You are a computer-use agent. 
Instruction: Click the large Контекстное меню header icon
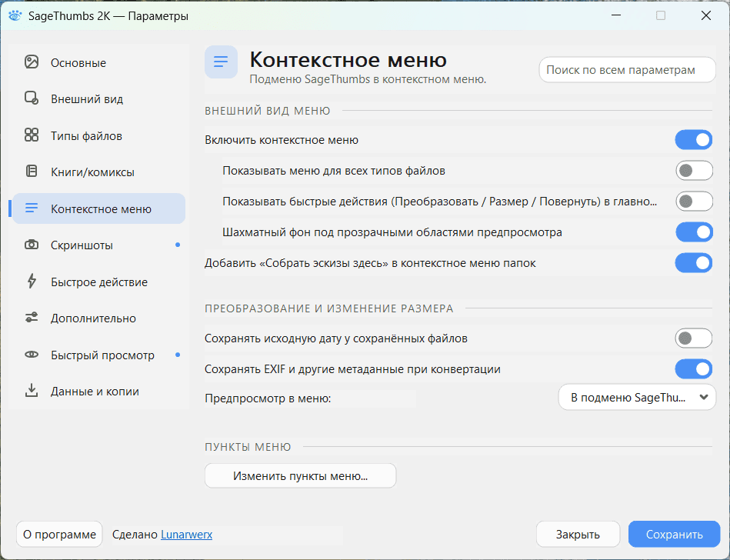221,62
